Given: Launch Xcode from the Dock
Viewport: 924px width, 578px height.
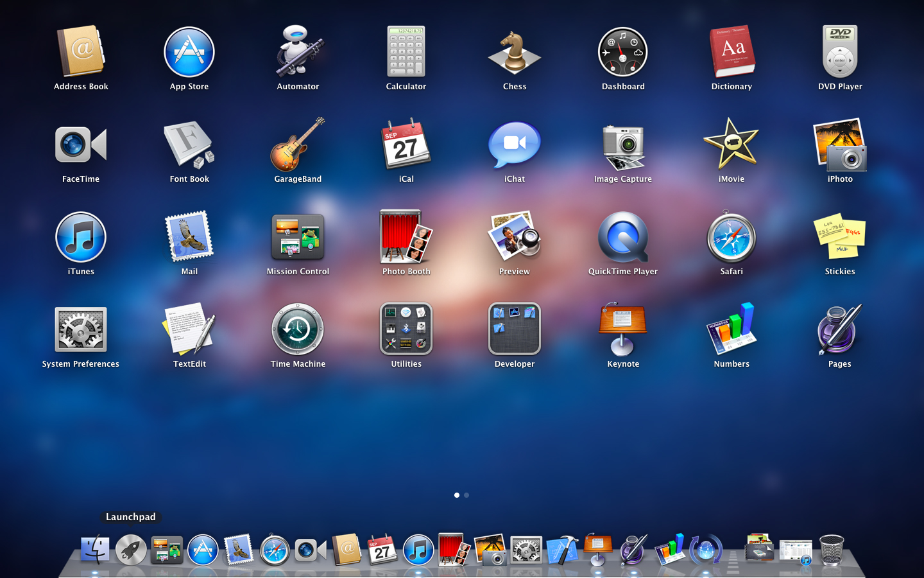Looking at the screenshot, I should pos(562,550).
